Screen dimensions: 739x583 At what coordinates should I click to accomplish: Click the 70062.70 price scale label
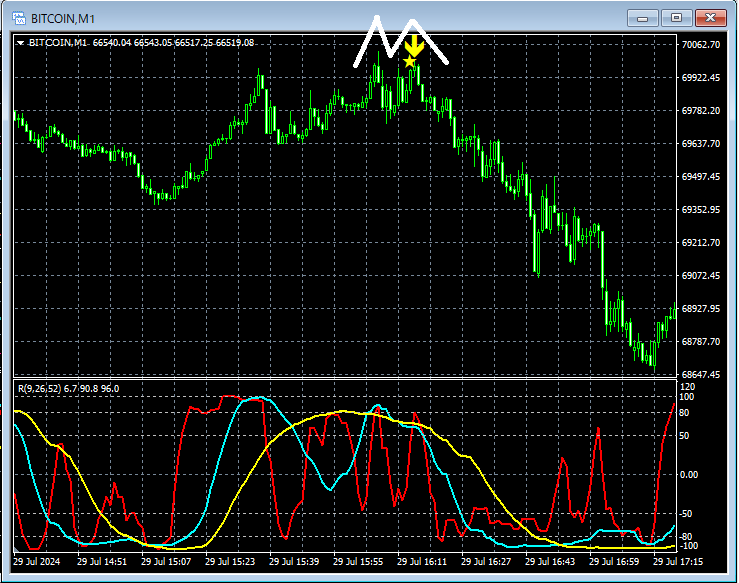[701, 45]
